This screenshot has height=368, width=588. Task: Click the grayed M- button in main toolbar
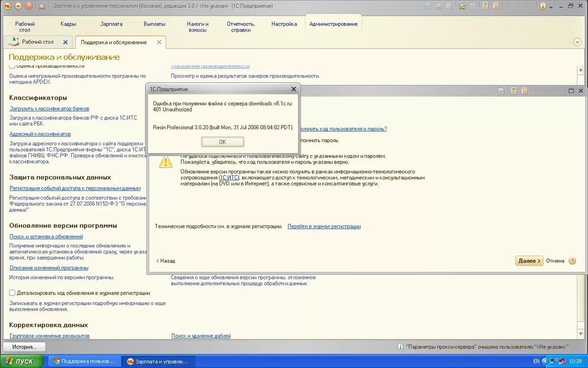(x=529, y=6)
